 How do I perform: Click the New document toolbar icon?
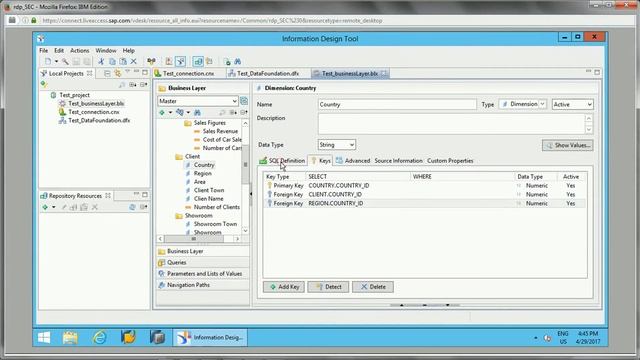48,62
